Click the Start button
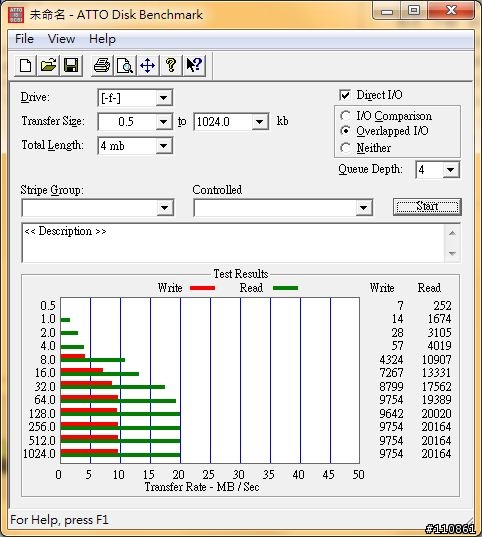The width and height of the screenshot is (482, 537). pos(427,207)
